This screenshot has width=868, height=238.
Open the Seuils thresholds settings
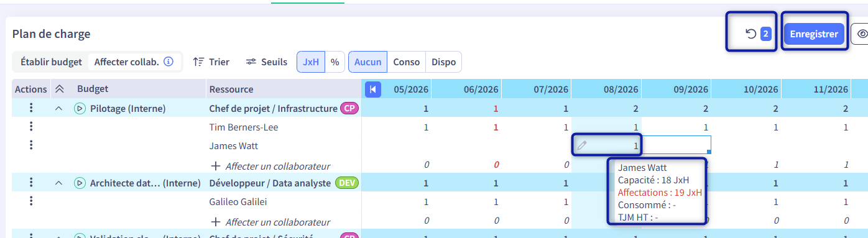(x=267, y=62)
